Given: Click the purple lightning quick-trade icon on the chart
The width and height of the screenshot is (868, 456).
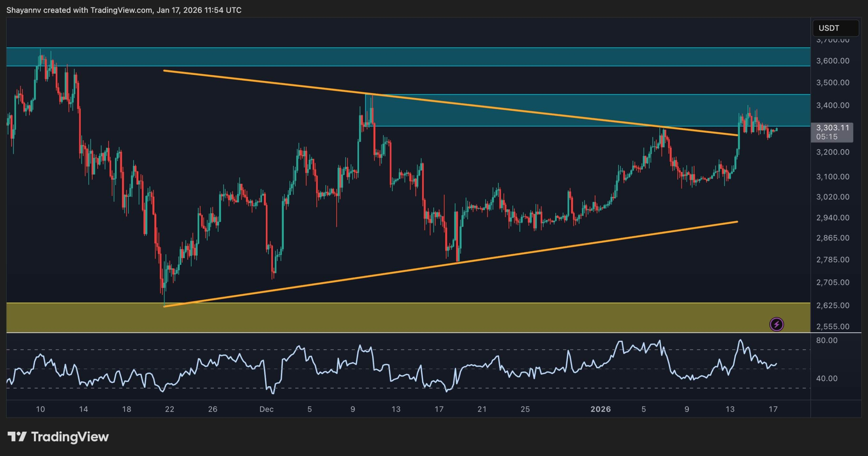Looking at the screenshot, I should [776, 324].
